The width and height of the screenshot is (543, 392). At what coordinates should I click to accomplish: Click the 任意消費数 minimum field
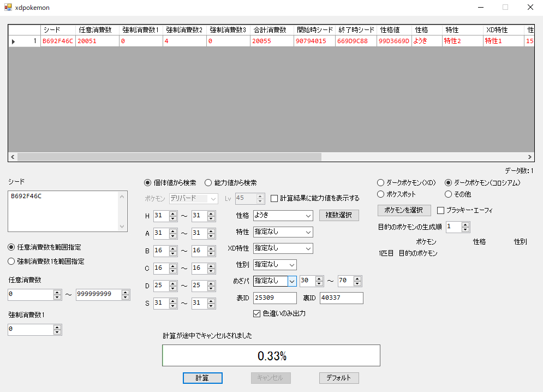[x=31, y=294]
